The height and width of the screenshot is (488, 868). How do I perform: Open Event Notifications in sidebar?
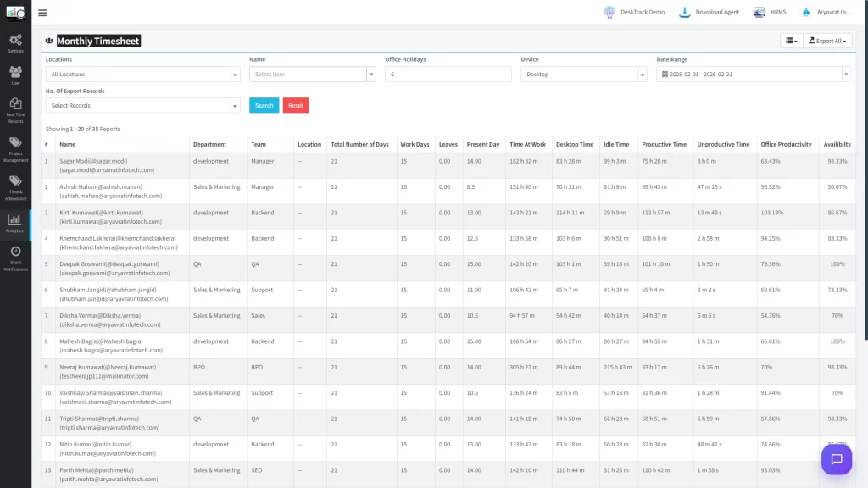[x=15, y=258]
